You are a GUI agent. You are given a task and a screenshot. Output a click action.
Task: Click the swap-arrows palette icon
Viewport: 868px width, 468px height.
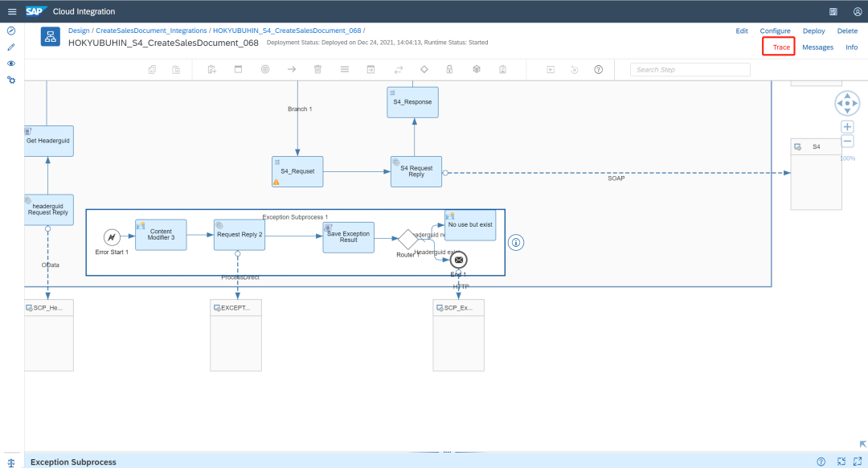coord(398,69)
